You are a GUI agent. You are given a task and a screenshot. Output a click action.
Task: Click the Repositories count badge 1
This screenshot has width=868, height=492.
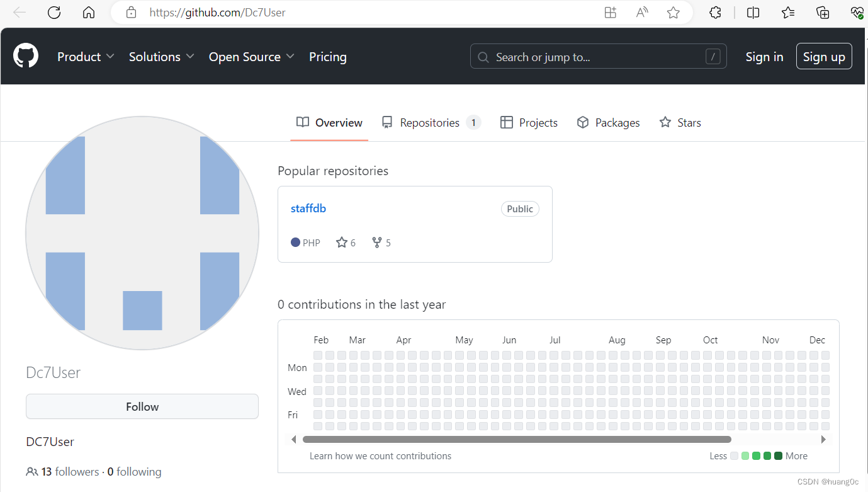(x=473, y=123)
